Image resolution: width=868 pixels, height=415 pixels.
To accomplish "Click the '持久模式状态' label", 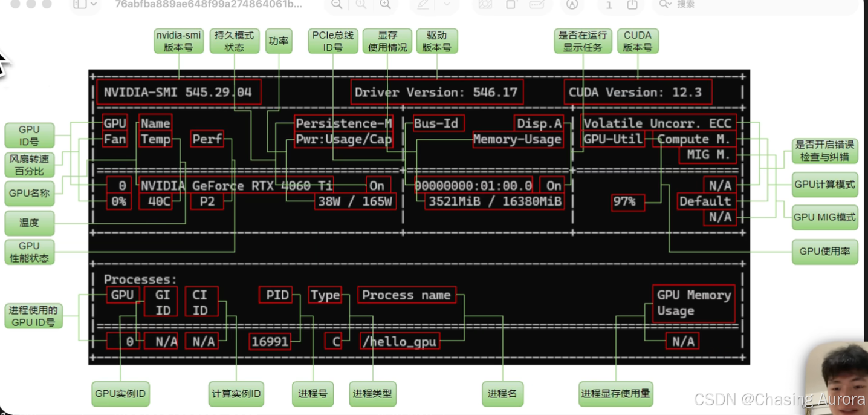I will tap(235, 41).
